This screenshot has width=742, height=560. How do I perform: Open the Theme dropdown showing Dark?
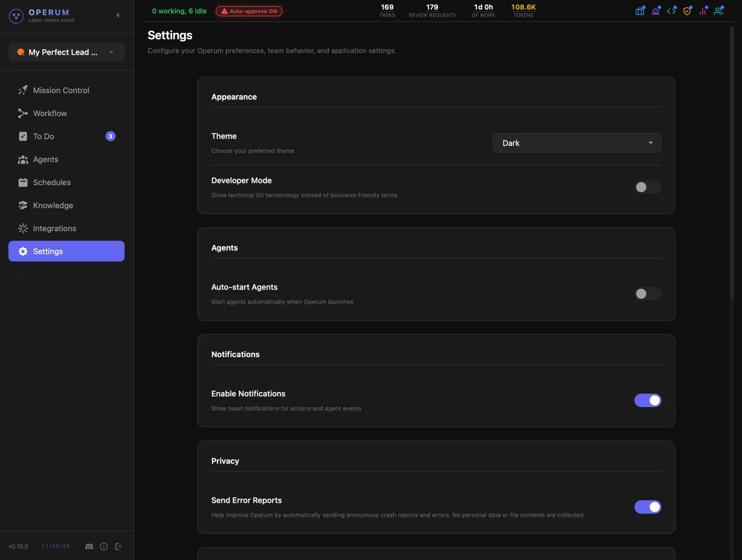(x=576, y=143)
